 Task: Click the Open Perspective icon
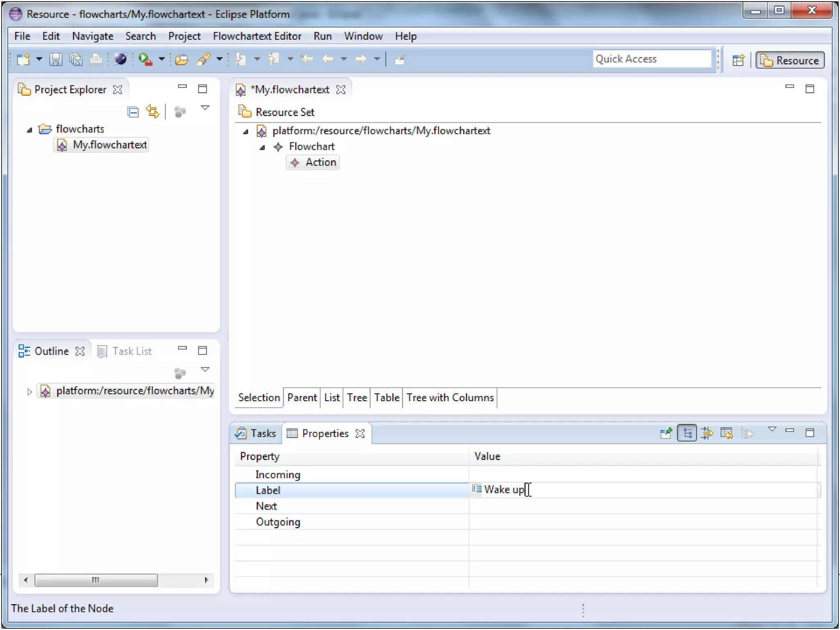[738, 60]
